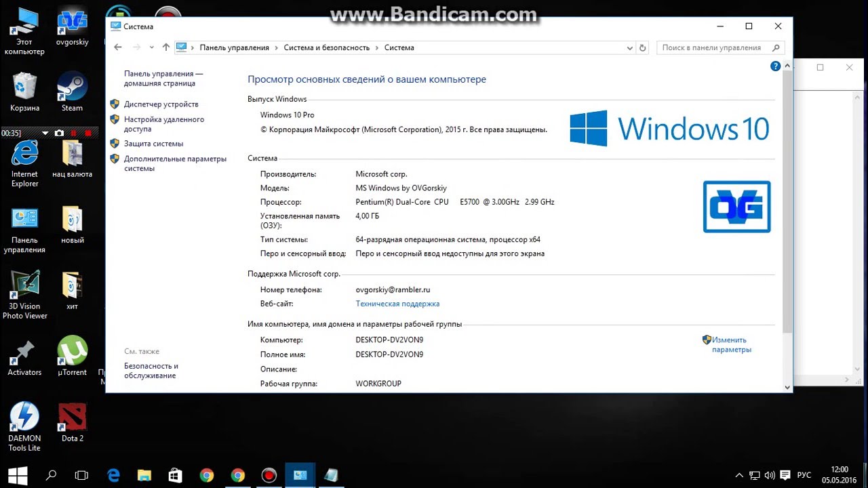Click the scrollbar up arrow in Система window
868x488 pixels.
coord(787,66)
